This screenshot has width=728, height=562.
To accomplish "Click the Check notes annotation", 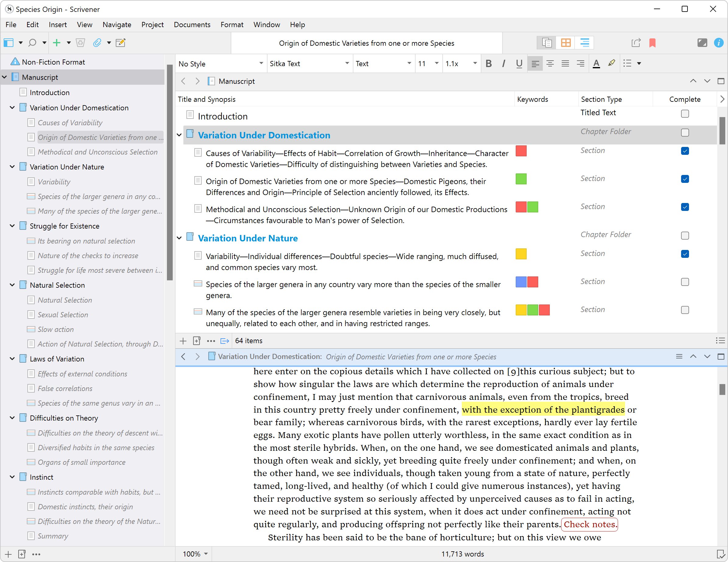I will 589,524.
